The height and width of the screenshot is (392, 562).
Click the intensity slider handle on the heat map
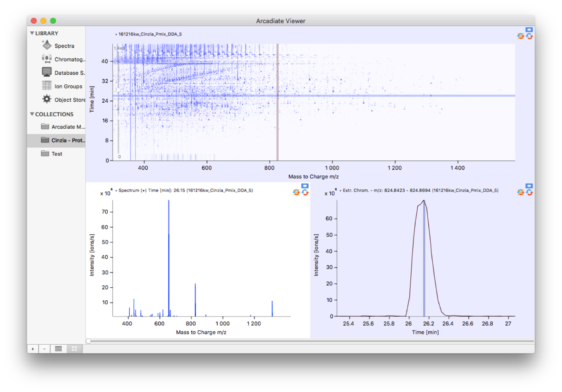point(118,90)
